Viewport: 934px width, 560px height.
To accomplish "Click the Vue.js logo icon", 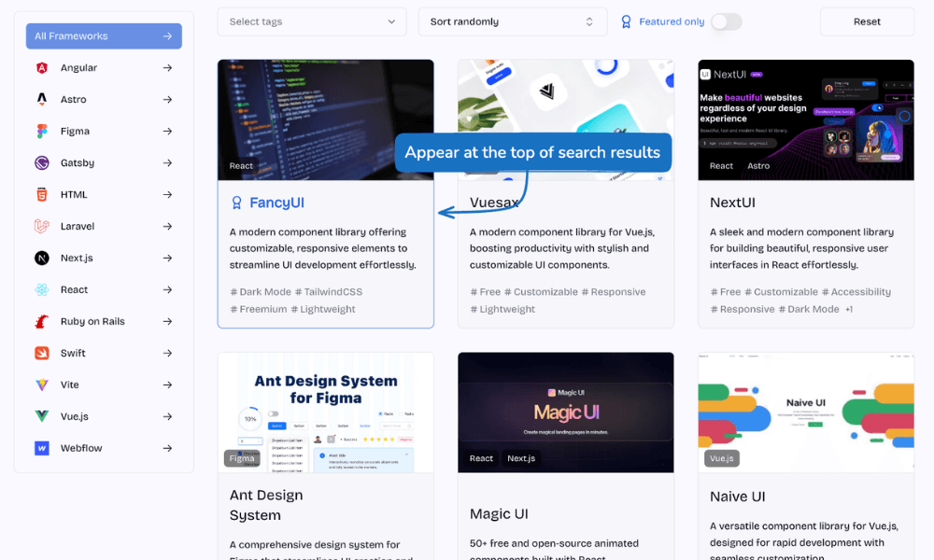I will 42,417.
